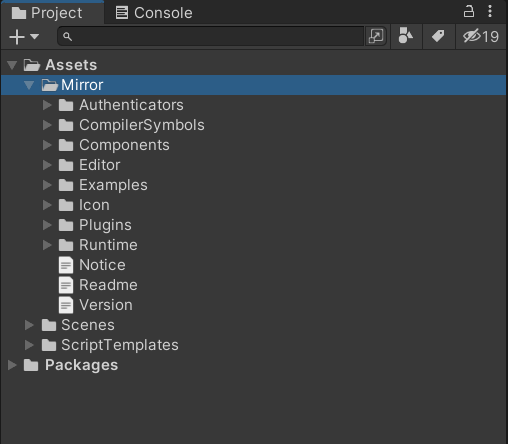Screen dimensions: 508x444
Task: Click the Search by Type icon
Action: tap(406, 36)
